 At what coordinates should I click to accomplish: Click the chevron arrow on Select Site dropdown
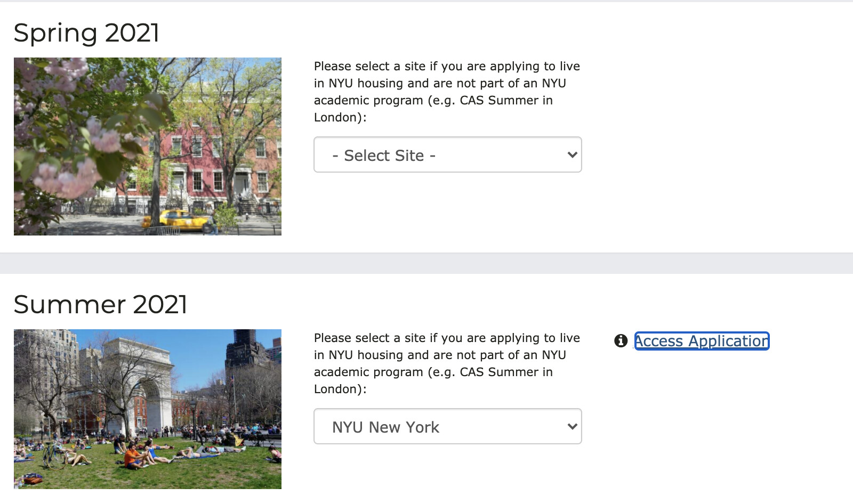[x=572, y=155]
